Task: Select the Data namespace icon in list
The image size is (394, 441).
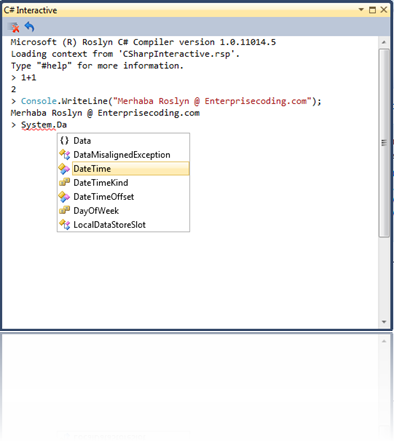Action: 64,141
